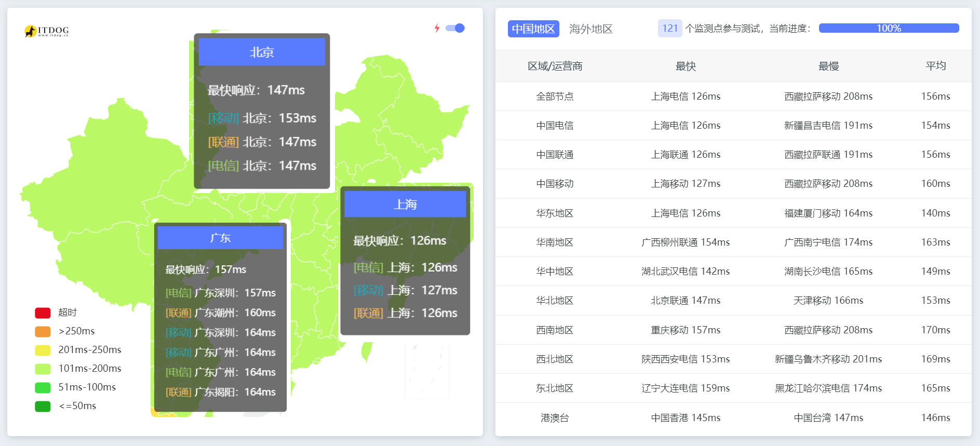Click the 上海 tooltip header
Screen dimensions: 980x446
pos(405,204)
